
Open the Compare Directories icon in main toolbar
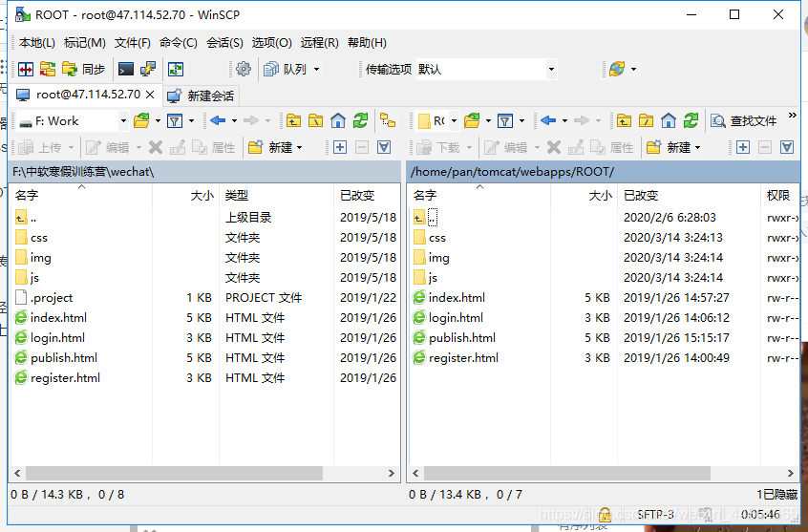coord(25,69)
